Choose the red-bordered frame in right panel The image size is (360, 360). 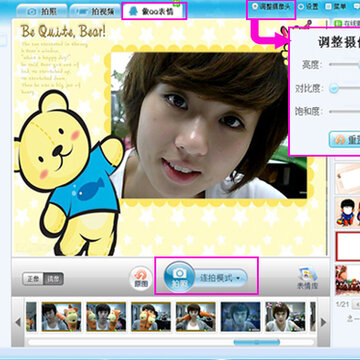coord(347,247)
